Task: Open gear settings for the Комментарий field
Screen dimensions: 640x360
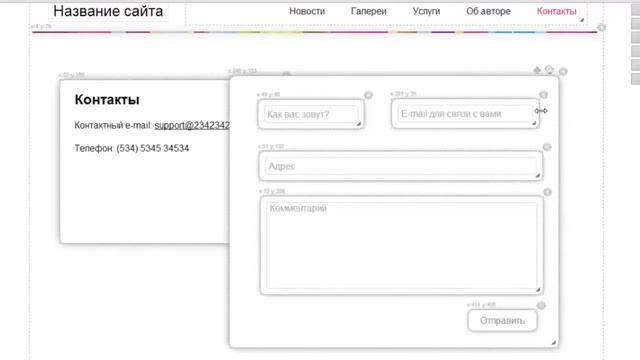Action: tap(547, 192)
